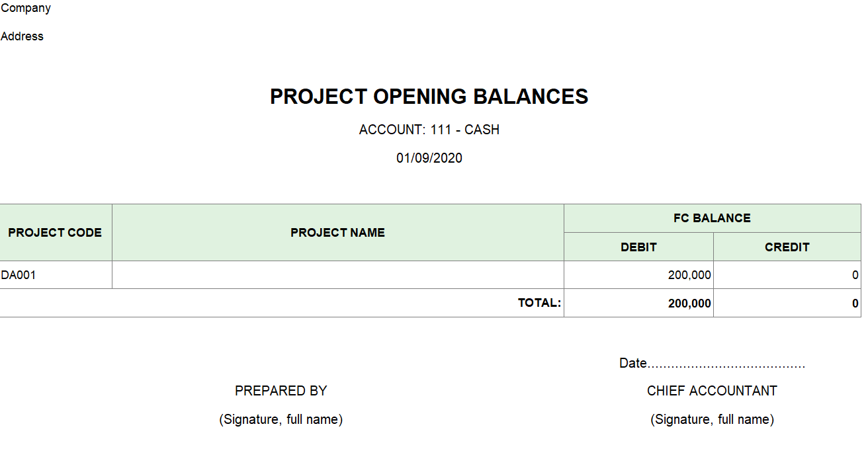Select the report date 01/09/2020
This screenshot has height=449, width=868.
pyautogui.click(x=429, y=158)
